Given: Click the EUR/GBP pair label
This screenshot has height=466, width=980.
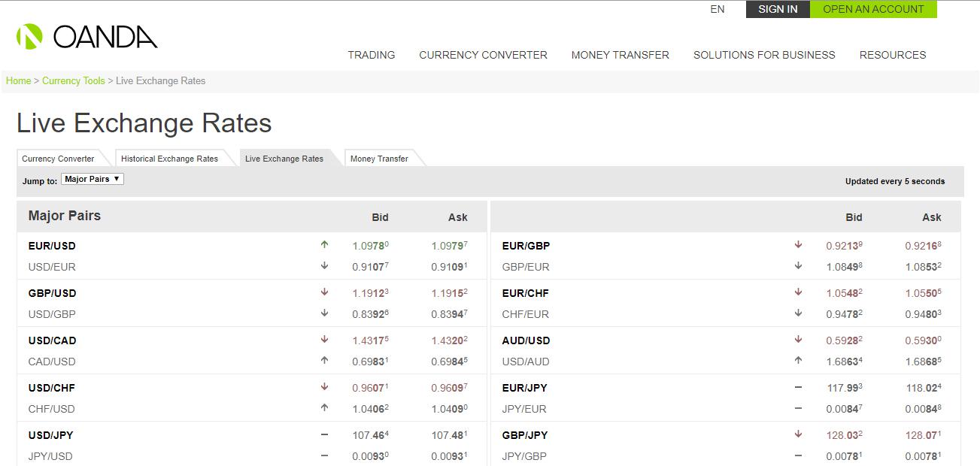Looking at the screenshot, I should [526, 246].
